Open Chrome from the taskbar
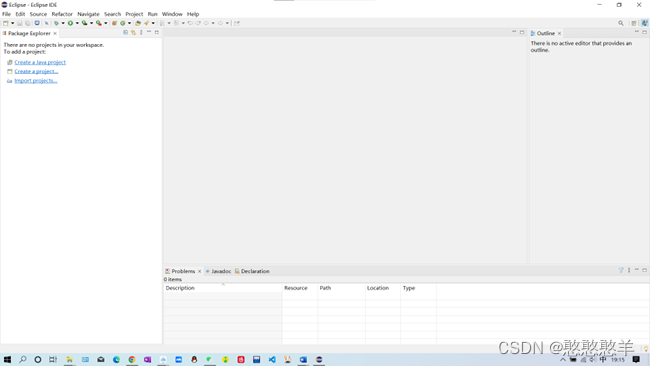Viewport: 650px width, 366px height. point(132,359)
